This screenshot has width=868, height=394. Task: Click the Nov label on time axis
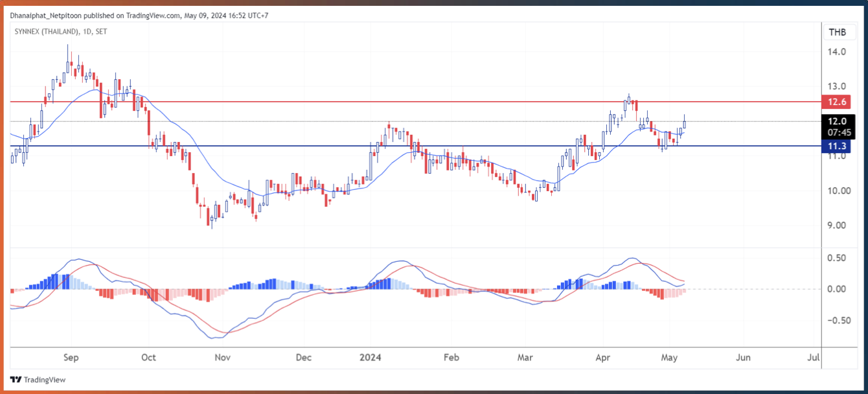pos(222,358)
